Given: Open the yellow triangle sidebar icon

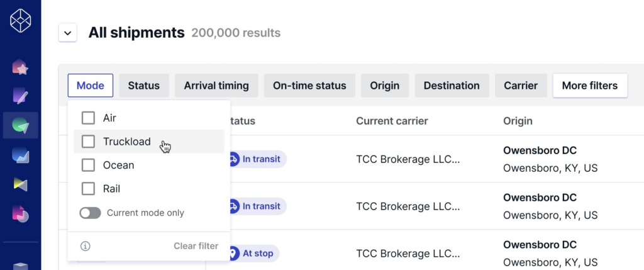Looking at the screenshot, I should pos(21,184).
